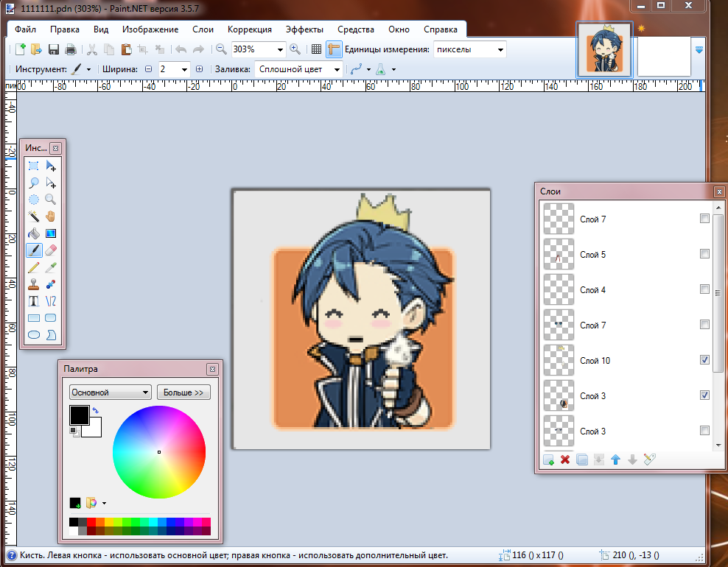Open the Файл menu
The height and width of the screenshot is (567, 728).
coord(25,29)
